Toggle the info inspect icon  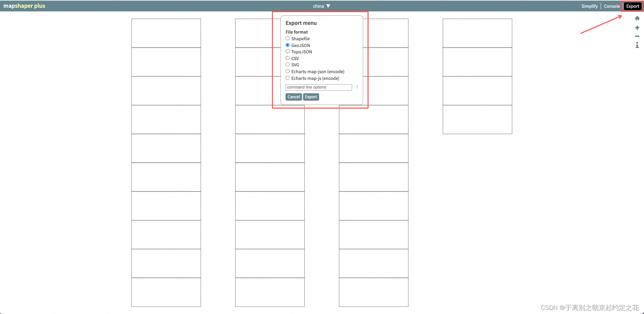point(637,45)
